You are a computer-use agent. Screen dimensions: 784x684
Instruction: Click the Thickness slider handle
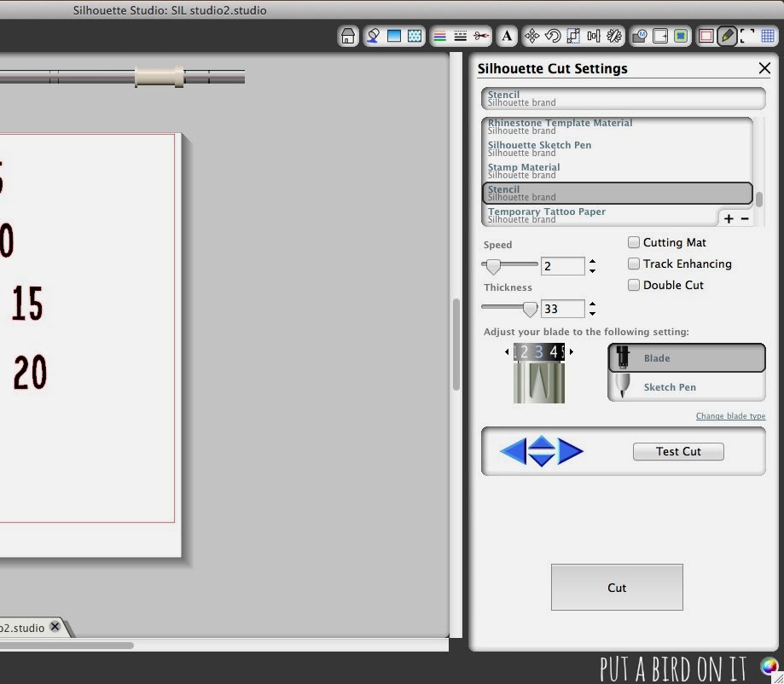pyautogui.click(x=530, y=310)
